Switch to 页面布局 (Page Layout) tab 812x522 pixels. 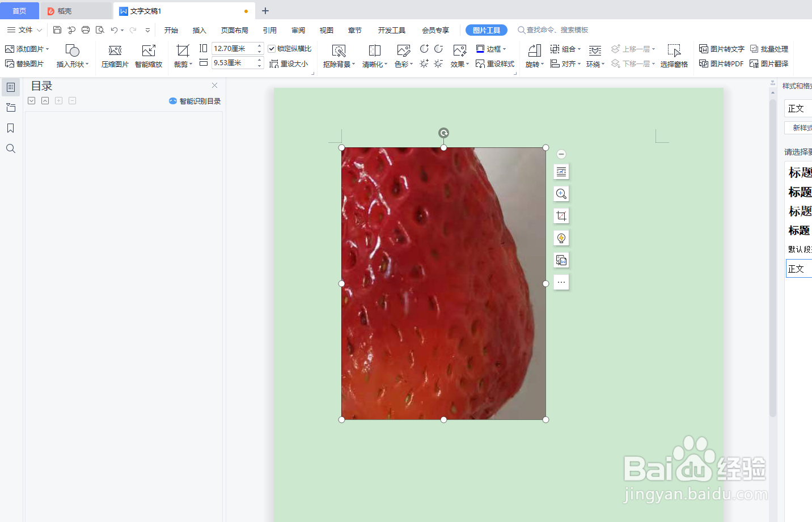pyautogui.click(x=235, y=30)
